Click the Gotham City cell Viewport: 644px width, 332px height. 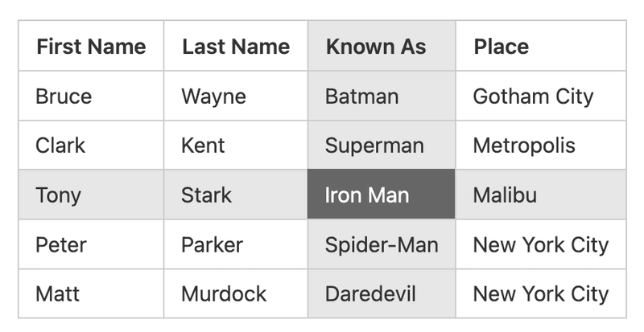tap(541, 96)
